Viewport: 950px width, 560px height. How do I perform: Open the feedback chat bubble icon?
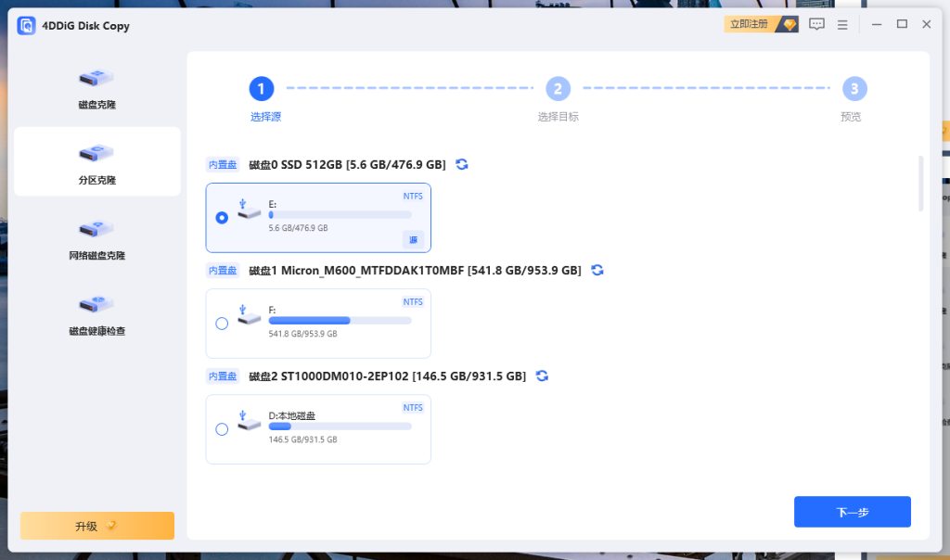pyautogui.click(x=816, y=25)
